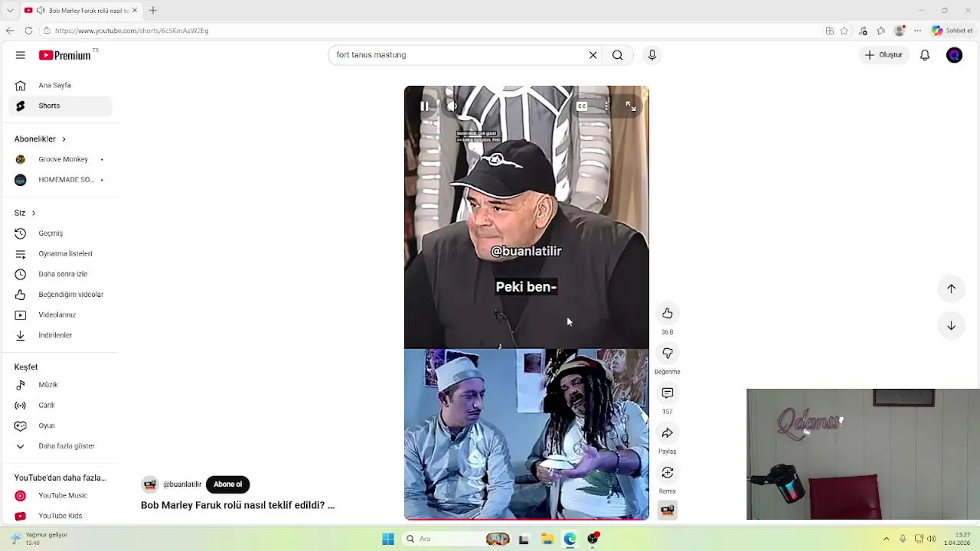Open the taskbar volume control
The height and width of the screenshot is (551, 980).
(932, 539)
